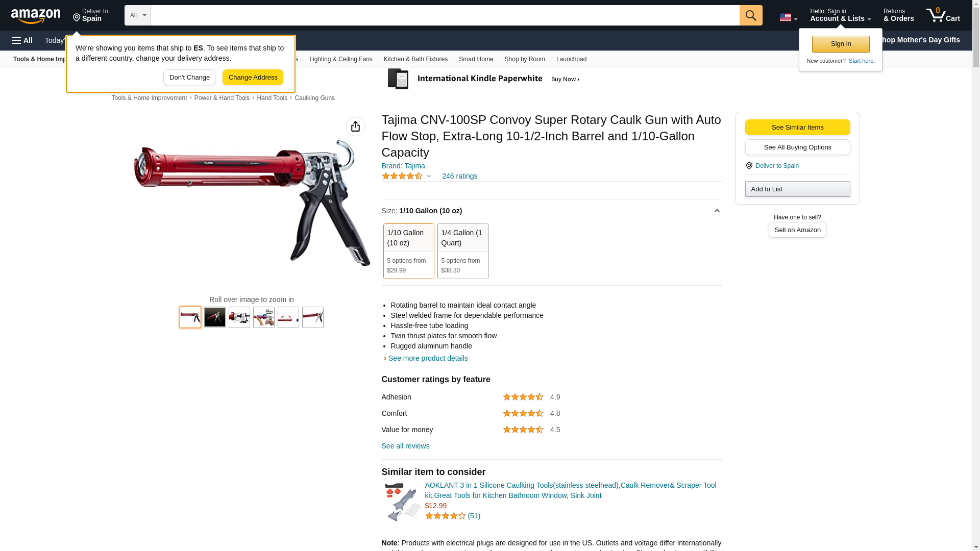Click the magnifying glass search button
980x551 pixels.
[750, 15]
